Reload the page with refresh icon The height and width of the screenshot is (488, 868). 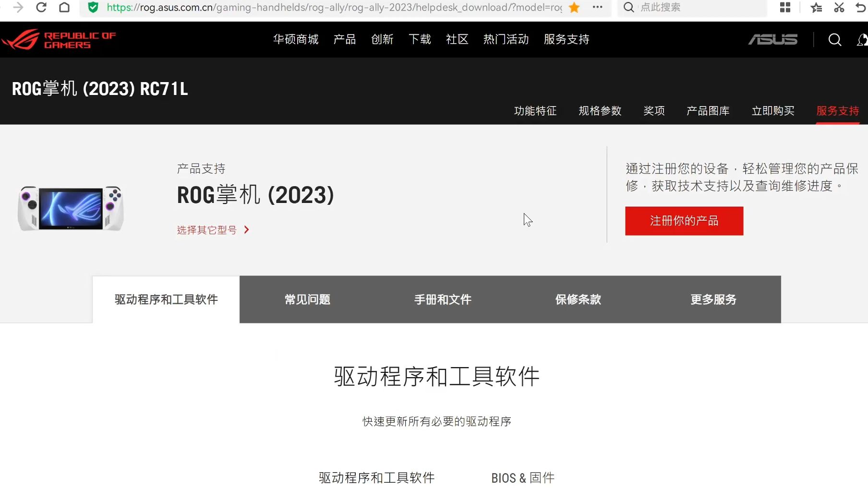click(x=41, y=7)
